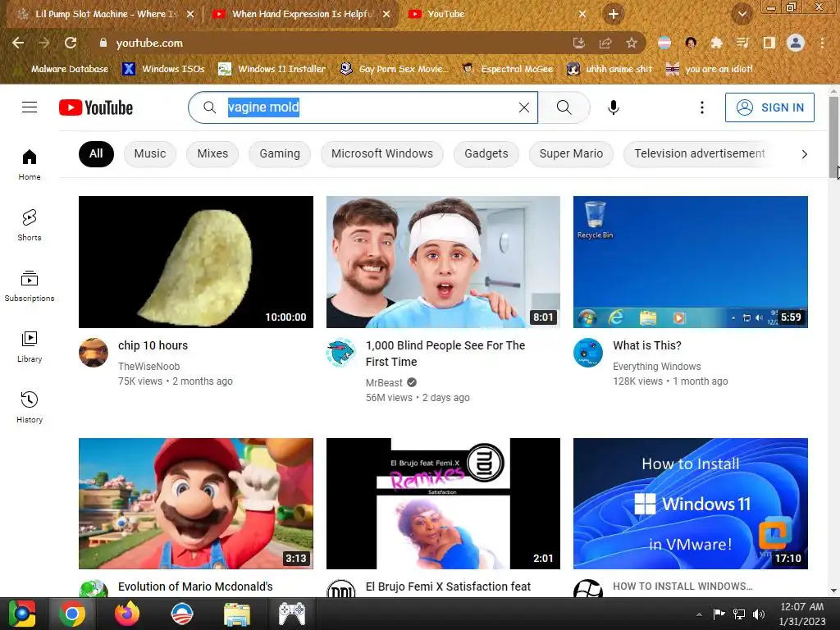This screenshot has width=840, height=630.
Task: Expand the tab search dropdown arrow
Action: (x=742, y=15)
